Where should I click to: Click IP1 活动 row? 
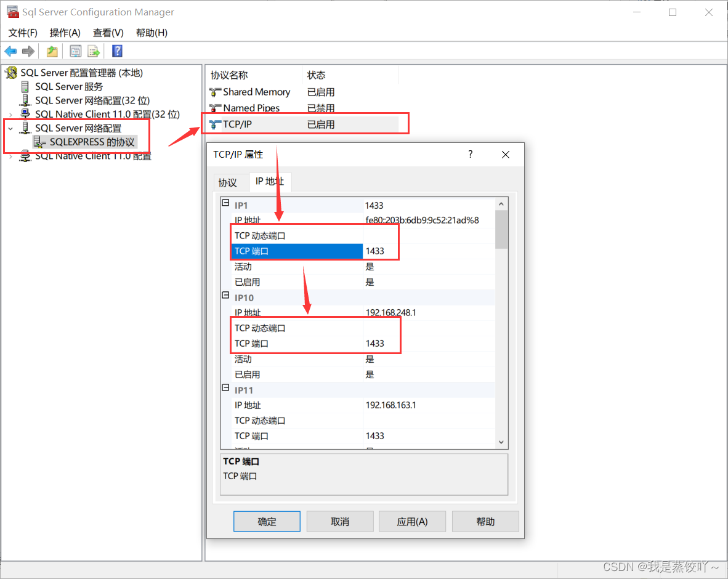tap(363, 267)
